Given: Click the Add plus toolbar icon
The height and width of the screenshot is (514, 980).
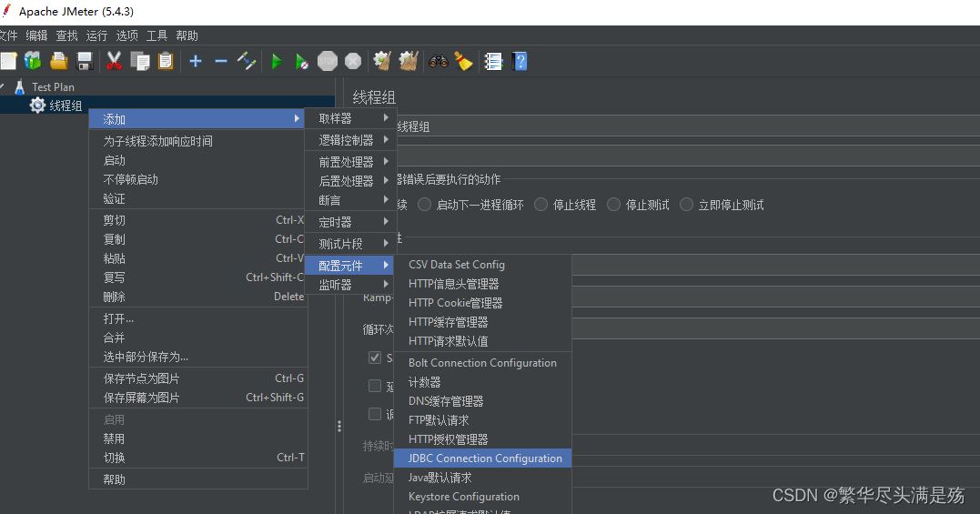Looking at the screenshot, I should click(x=195, y=61).
